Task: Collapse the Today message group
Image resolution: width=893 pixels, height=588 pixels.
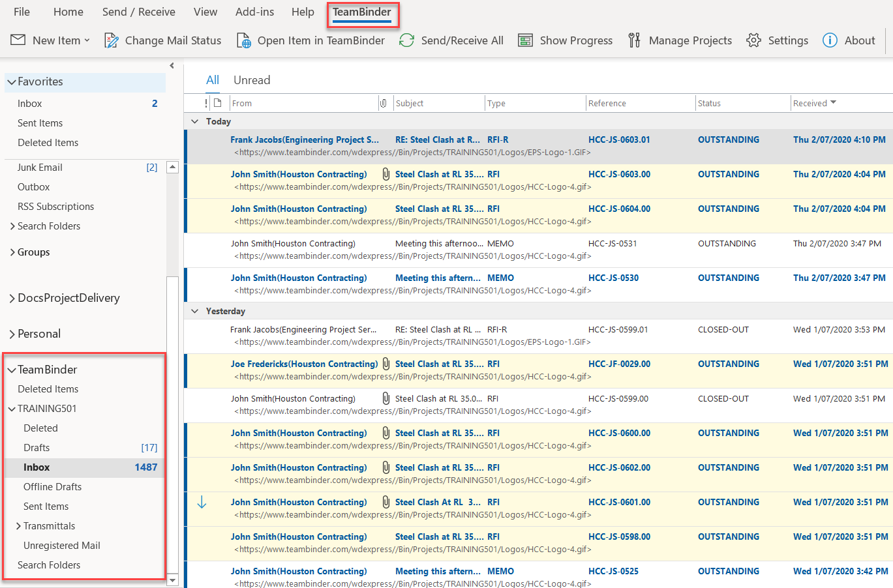Action: point(194,121)
